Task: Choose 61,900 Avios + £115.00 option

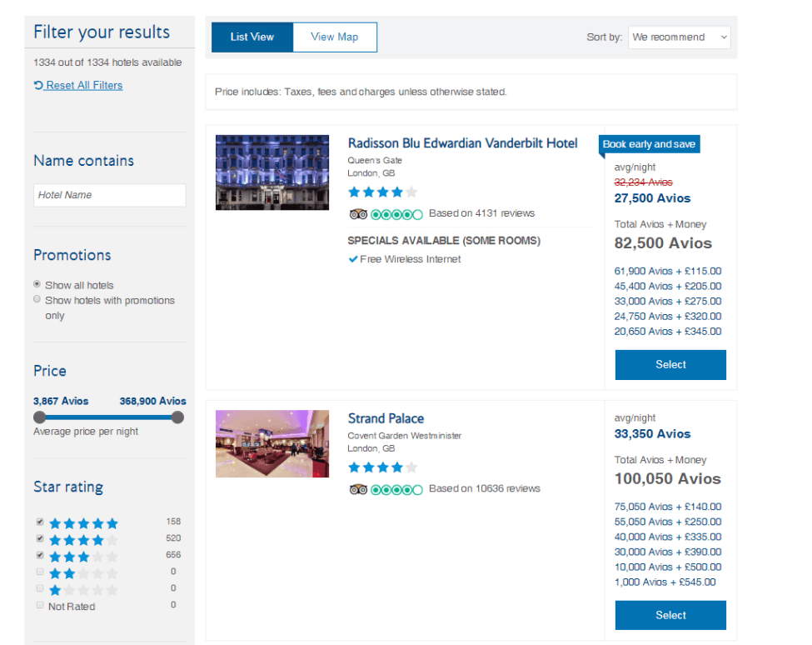Action: 668,271
